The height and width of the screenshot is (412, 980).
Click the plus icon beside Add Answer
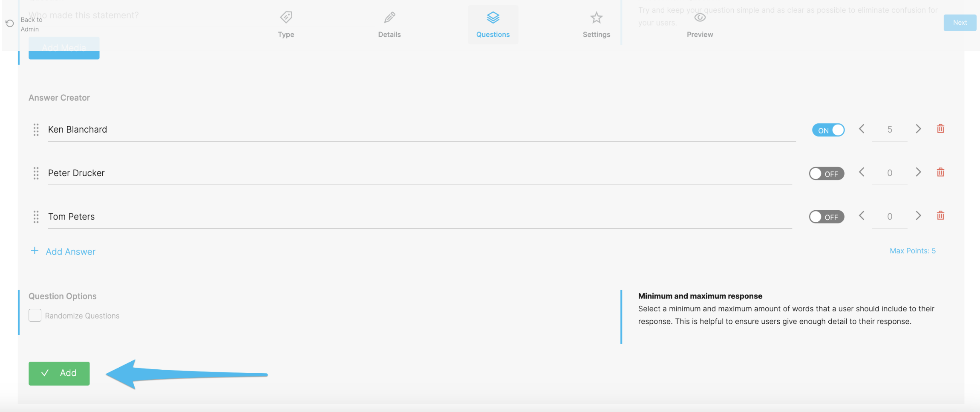coord(35,251)
